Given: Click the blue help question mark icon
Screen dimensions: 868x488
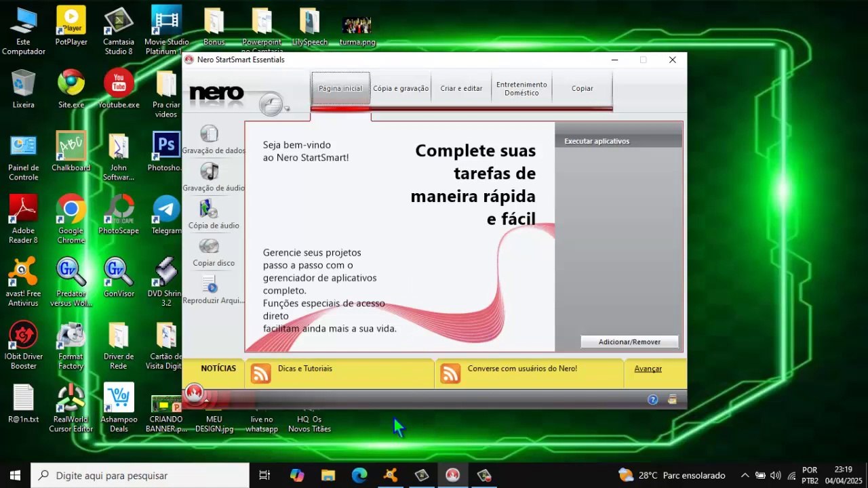Looking at the screenshot, I should click(652, 400).
